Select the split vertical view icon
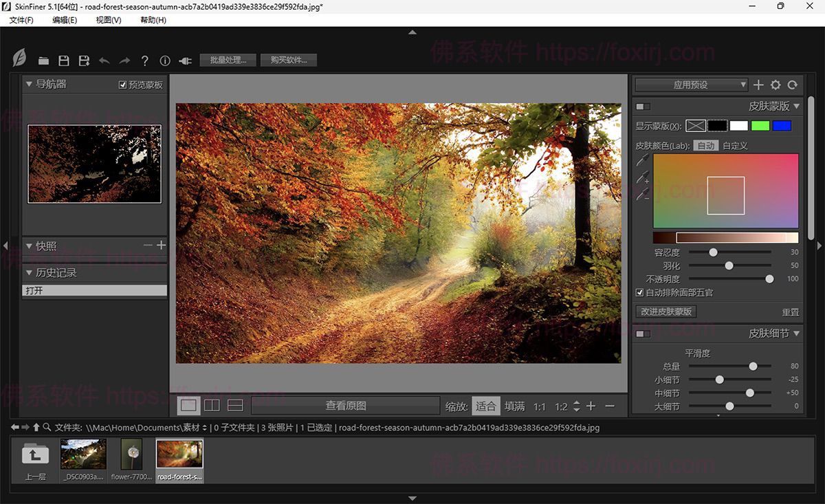The width and height of the screenshot is (825, 504). click(x=212, y=406)
